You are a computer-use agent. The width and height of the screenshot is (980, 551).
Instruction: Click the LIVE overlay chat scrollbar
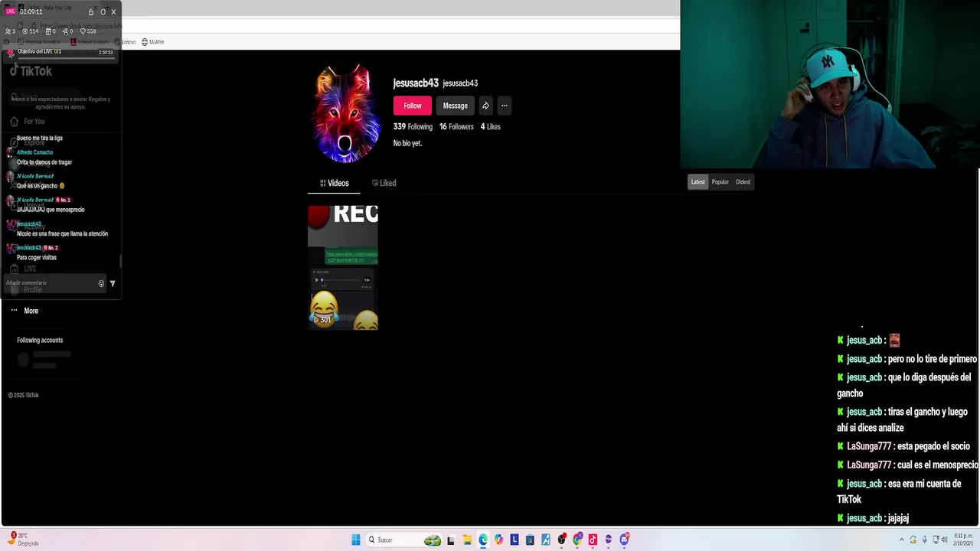[120, 262]
